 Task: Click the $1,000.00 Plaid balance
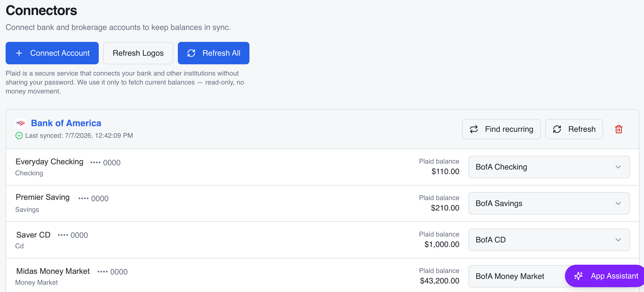(442, 245)
